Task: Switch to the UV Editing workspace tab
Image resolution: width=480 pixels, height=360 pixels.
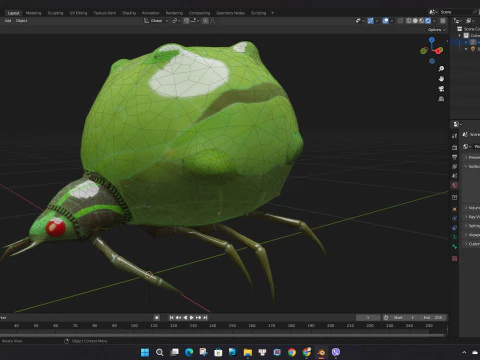Action: point(78,13)
